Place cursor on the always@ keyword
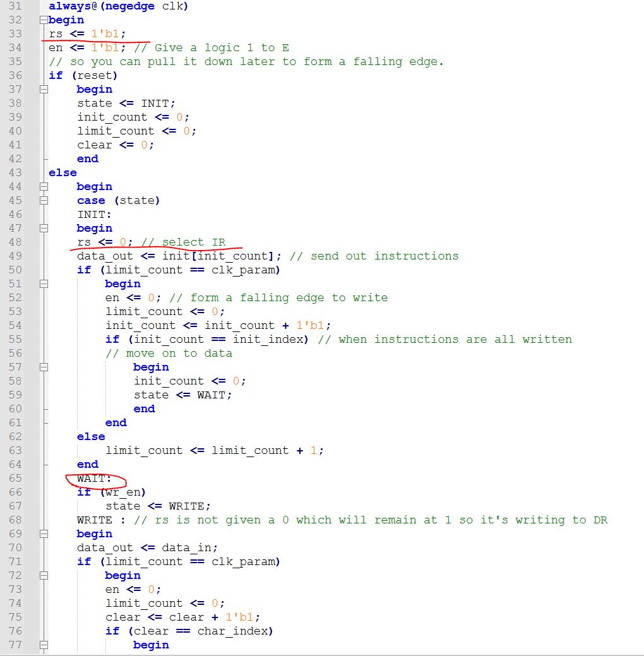The width and height of the screenshot is (644, 656). 69,6
